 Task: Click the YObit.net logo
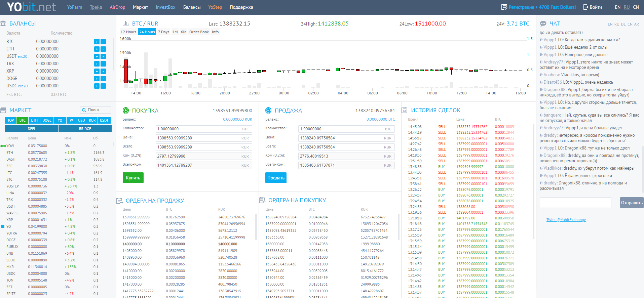(x=31, y=7)
